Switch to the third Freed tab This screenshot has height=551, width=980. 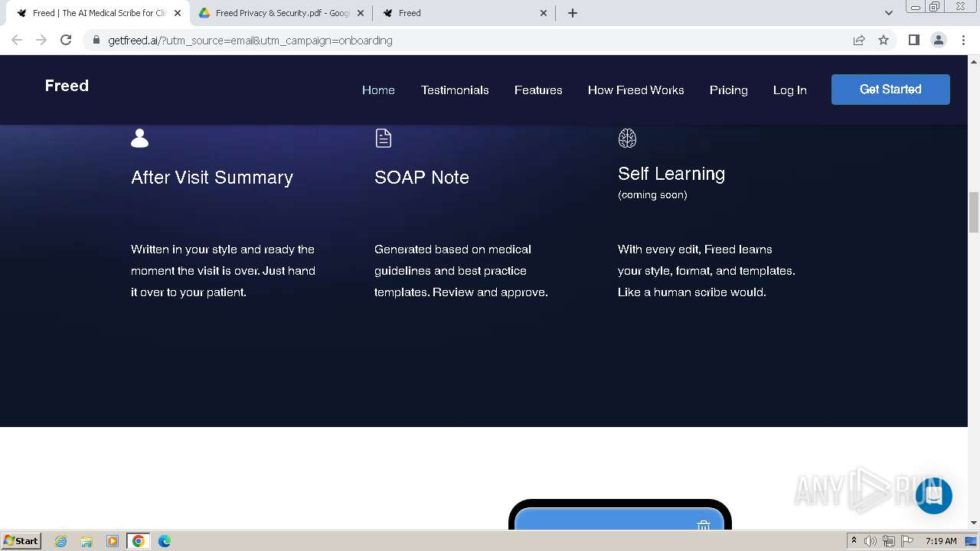(x=464, y=13)
